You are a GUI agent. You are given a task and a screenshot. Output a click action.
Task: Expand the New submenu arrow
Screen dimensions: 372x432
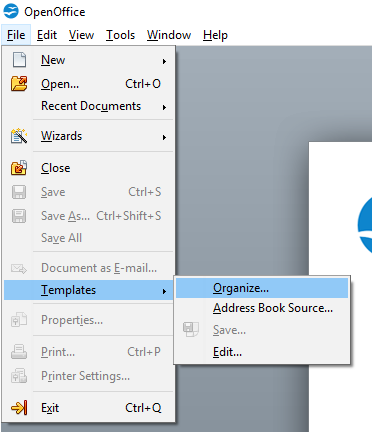pos(164,61)
